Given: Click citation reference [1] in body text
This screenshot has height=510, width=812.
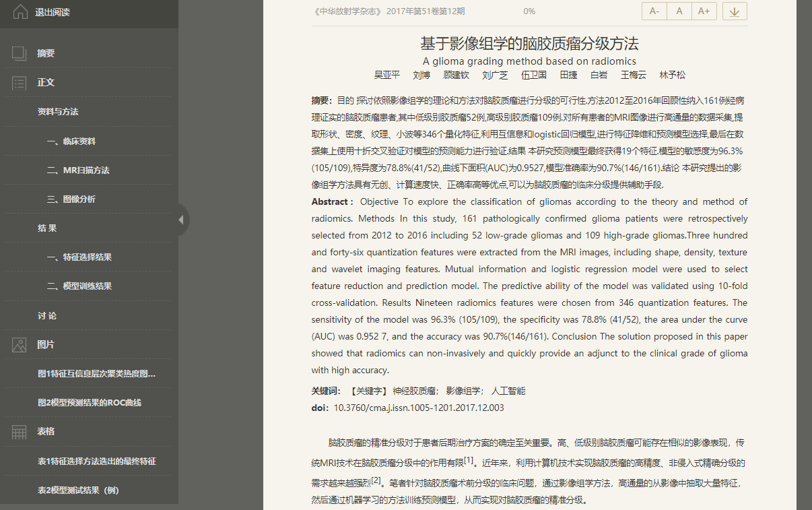Looking at the screenshot, I should tap(469, 460).
